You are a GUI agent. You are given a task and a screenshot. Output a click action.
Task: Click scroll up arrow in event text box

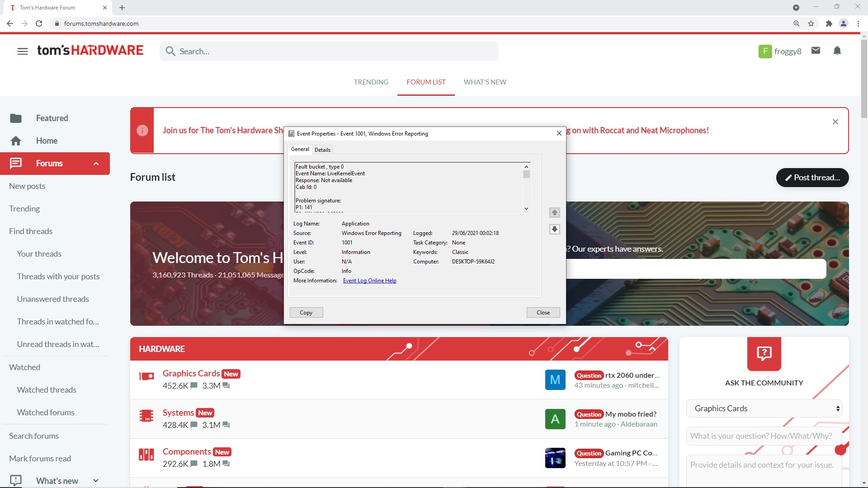(526, 166)
